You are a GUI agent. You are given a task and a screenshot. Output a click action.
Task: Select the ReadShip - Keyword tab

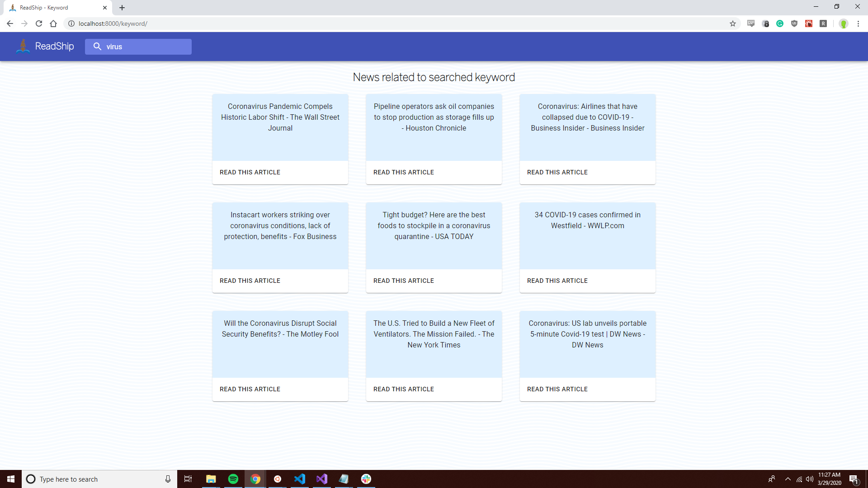tap(54, 8)
